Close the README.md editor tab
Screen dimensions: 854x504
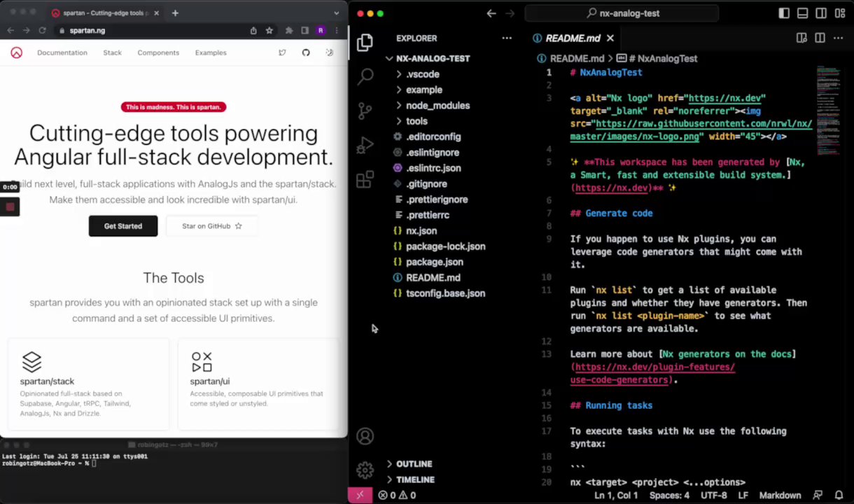610,38
